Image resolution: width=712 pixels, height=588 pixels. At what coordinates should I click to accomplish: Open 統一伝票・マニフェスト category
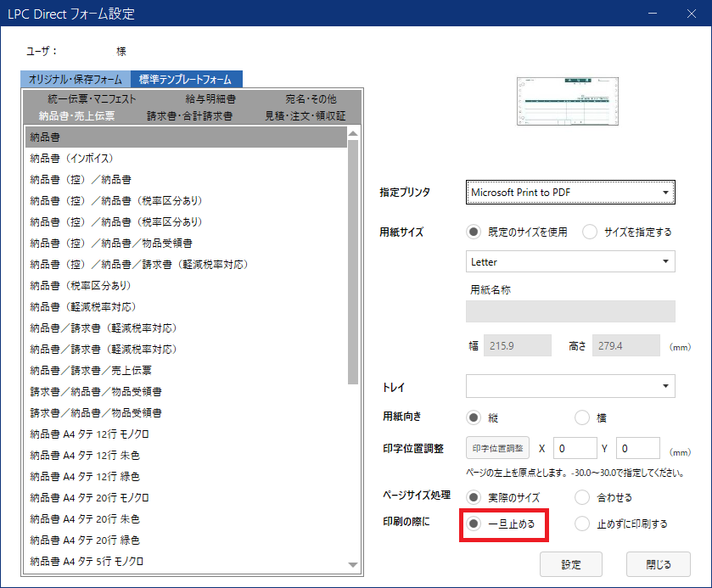pyautogui.click(x=92, y=99)
